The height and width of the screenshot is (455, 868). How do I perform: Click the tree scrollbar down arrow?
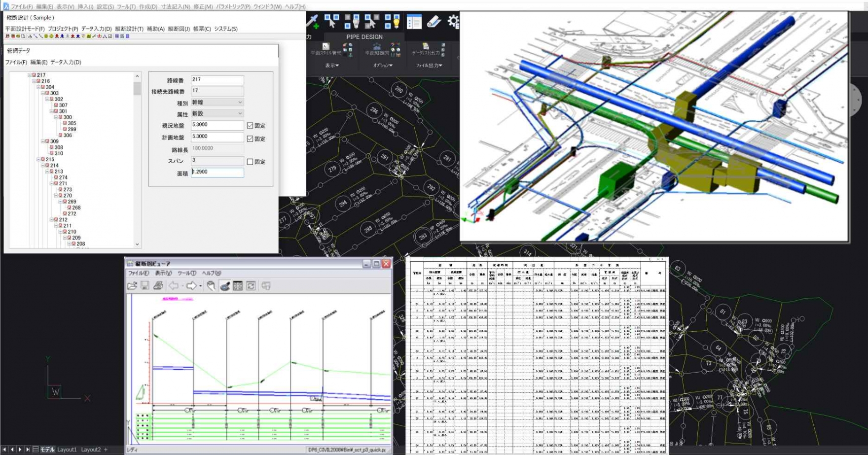(137, 245)
